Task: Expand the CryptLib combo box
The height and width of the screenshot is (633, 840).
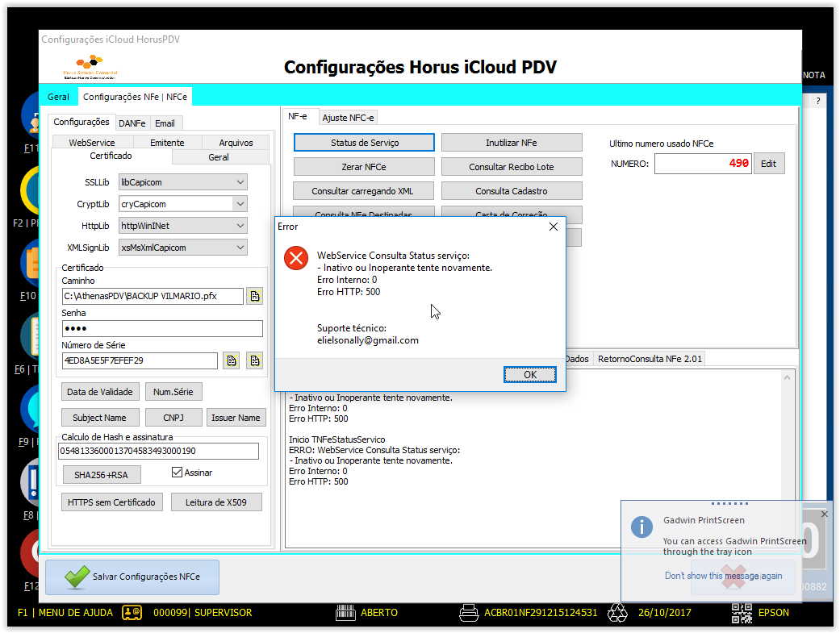Action: pos(240,204)
